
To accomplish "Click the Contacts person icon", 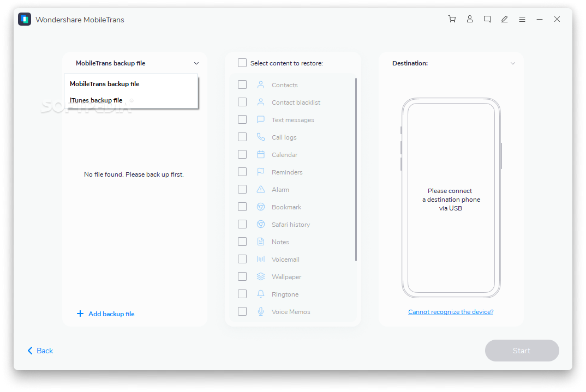I will pyautogui.click(x=261, y=85).
